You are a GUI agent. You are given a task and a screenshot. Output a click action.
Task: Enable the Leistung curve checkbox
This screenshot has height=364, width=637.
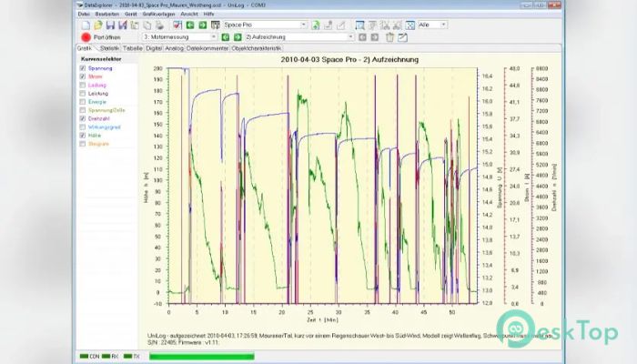(83, 94)
